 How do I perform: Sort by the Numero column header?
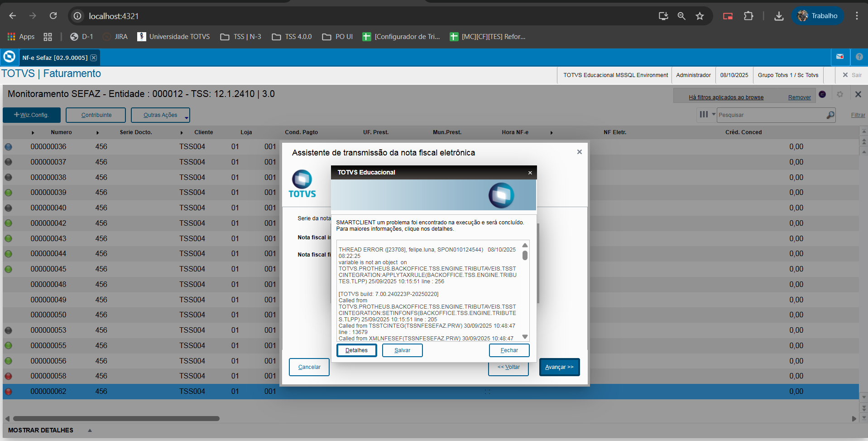coord(61,132)
